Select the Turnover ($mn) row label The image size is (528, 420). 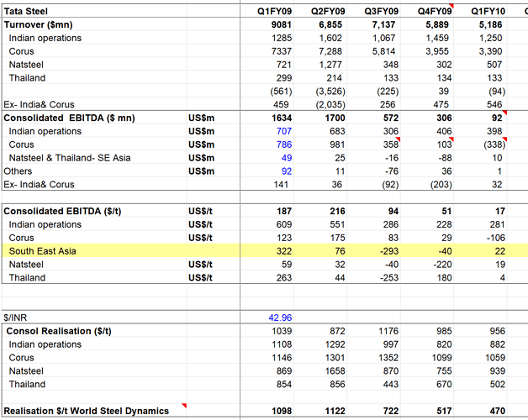point(38,24)
